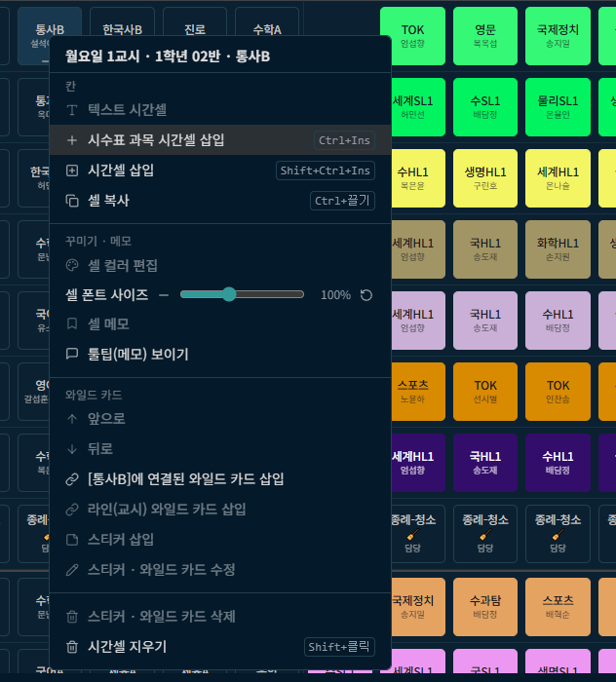Click the 화학HL1 khaki cell
This screenshot has height=682, width=616.
click(x=558, y=249)
